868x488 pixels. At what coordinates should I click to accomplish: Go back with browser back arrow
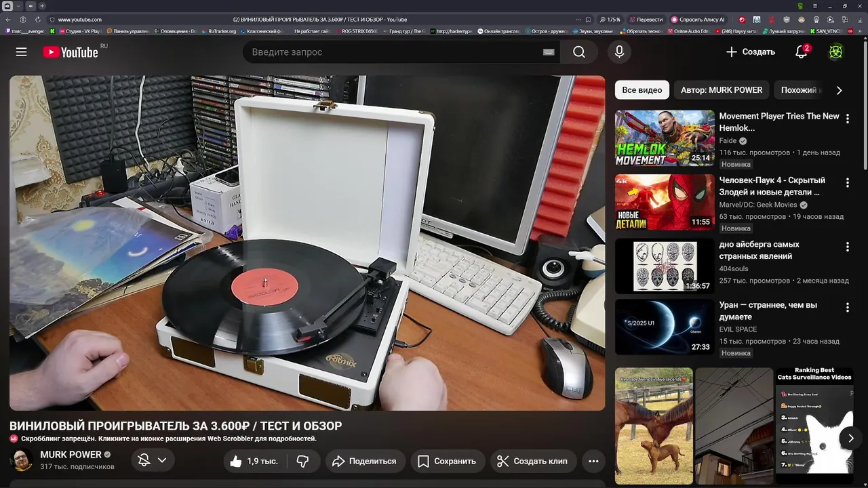[8, 20]
